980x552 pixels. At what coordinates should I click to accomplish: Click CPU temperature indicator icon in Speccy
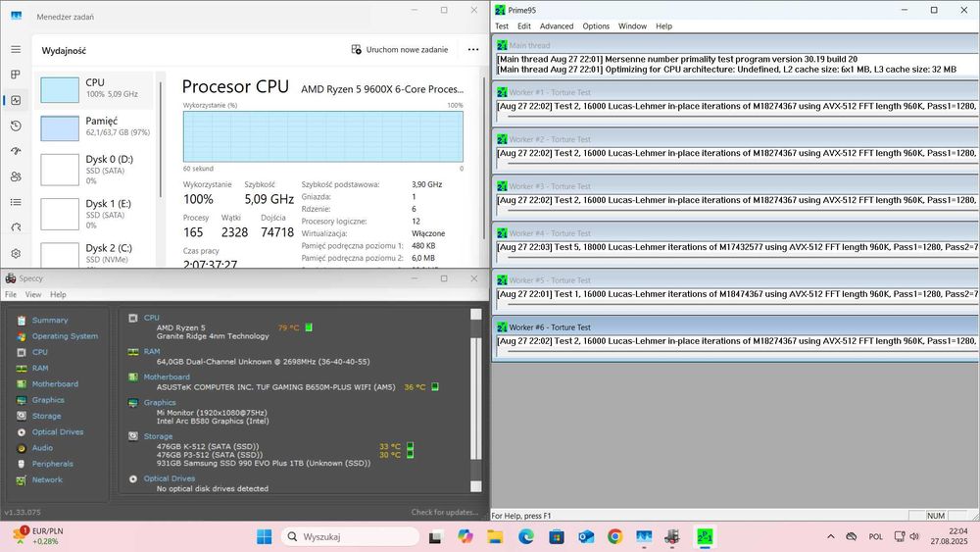point(309,327)
